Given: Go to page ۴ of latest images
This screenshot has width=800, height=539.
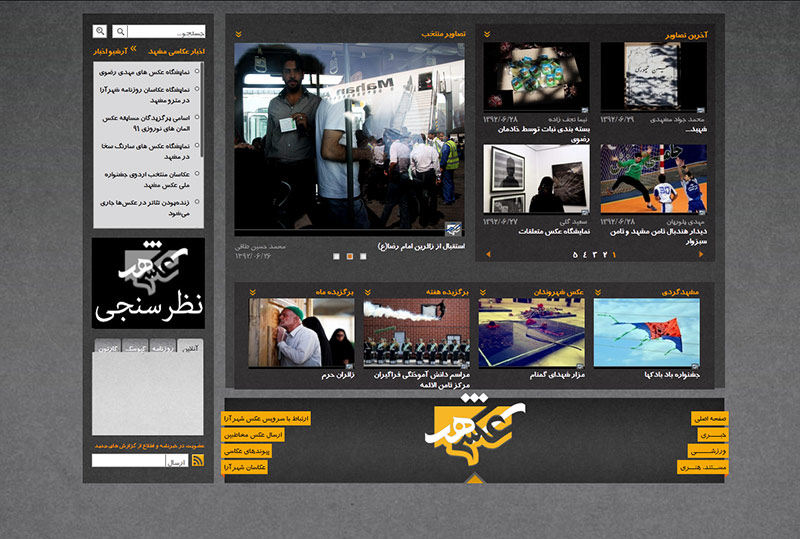Looking at the screenshot, I should (x=585, y=255).
